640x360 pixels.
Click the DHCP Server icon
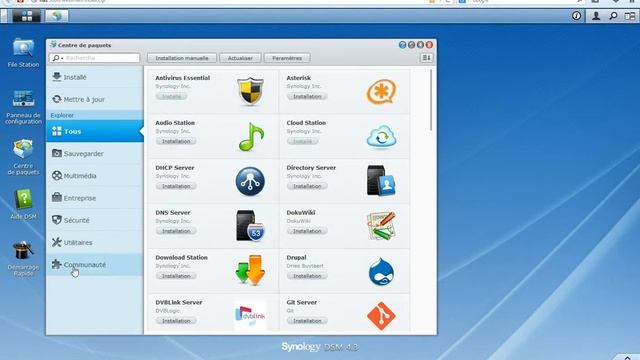tap(250, 182)
